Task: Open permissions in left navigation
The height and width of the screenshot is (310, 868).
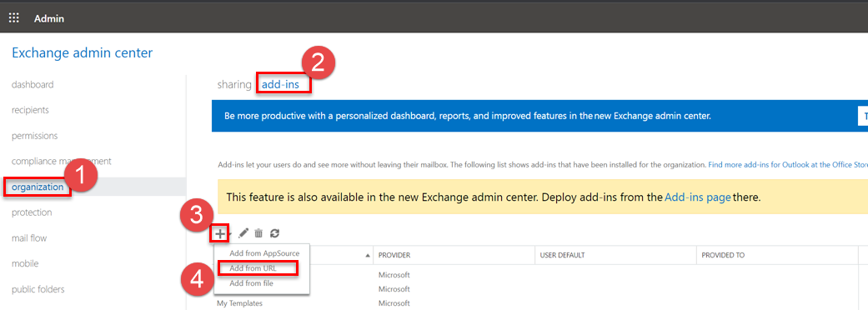Action: (34, 136)
